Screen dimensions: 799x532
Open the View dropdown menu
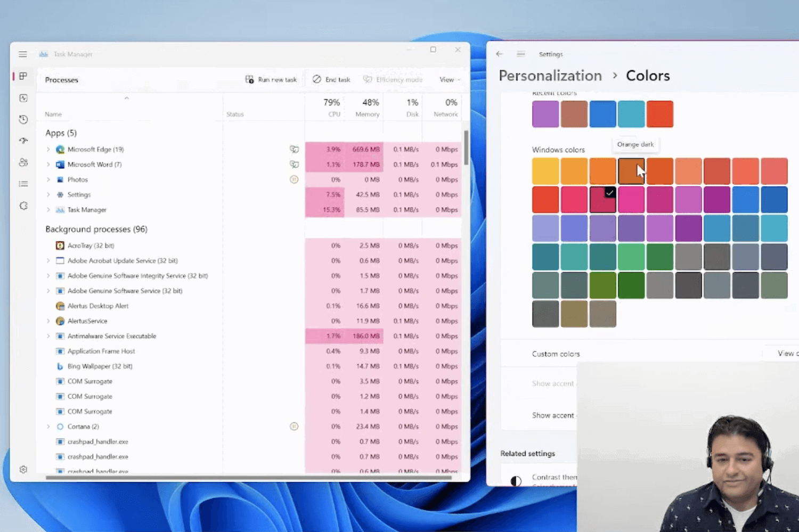450,80
